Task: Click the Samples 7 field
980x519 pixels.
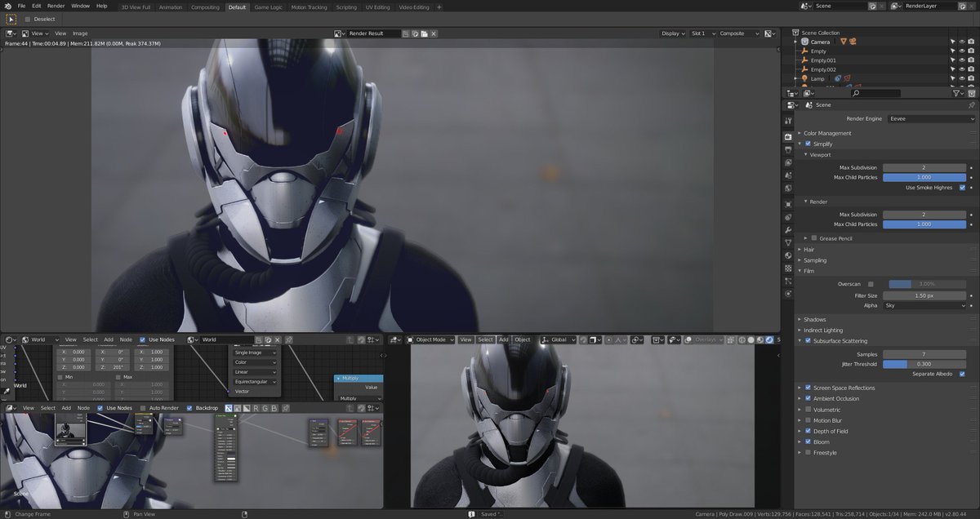Action: click(924, 354)
